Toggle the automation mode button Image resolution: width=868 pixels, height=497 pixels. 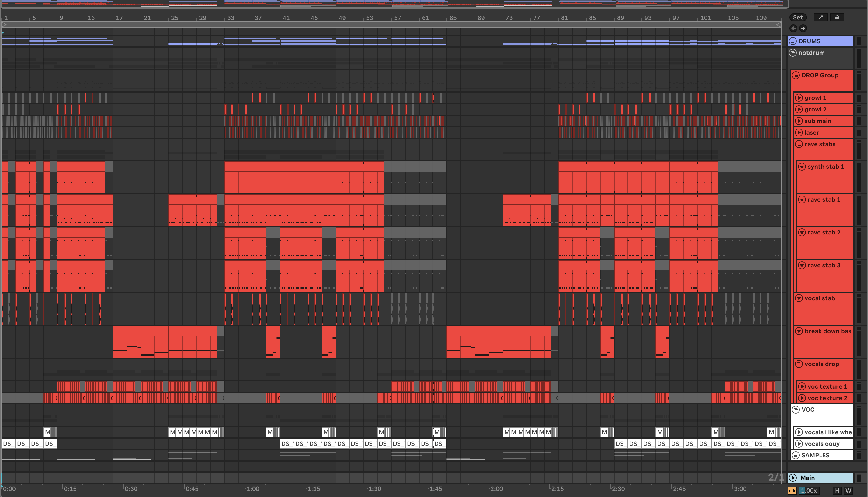[x=820, y=17]
